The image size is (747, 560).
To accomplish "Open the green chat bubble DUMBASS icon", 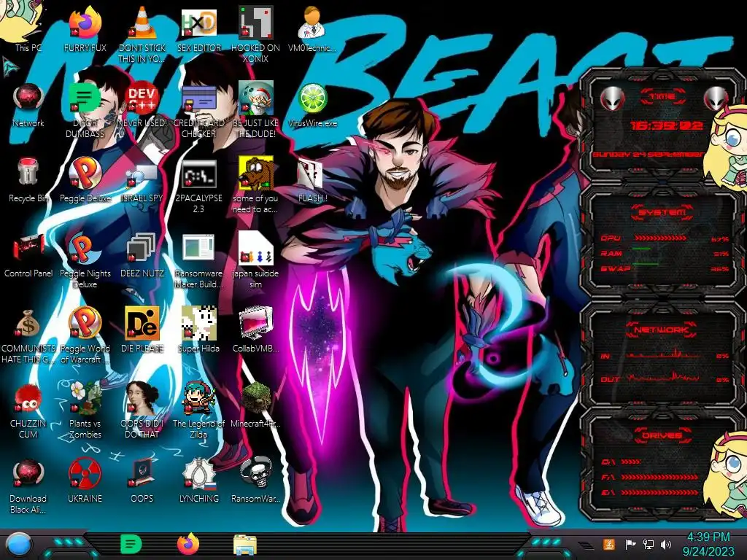I will coord(85,110).
